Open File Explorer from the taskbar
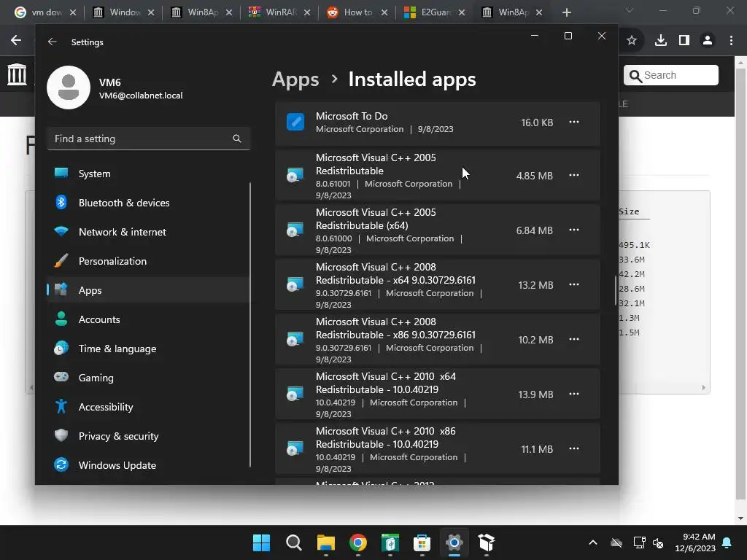Image resolution: width=747 pixels, height=560 pixels. 326,542
